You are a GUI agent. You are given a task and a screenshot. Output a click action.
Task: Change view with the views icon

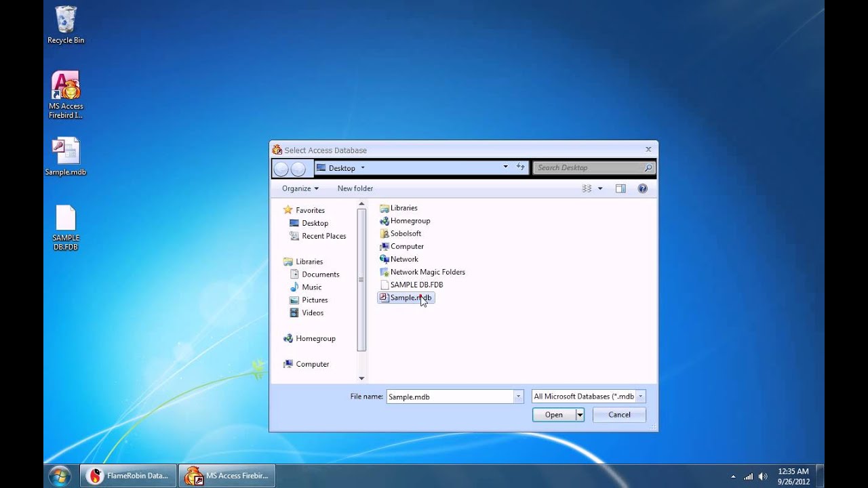(587, 188)
